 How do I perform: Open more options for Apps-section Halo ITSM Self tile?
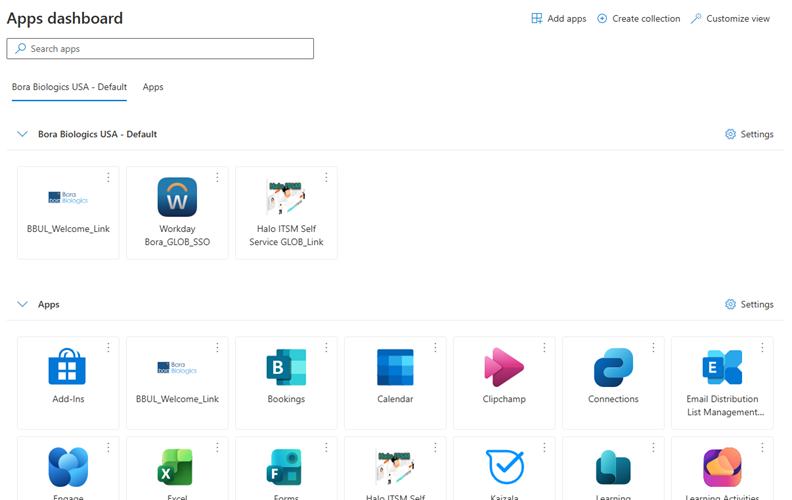[435, 447]
